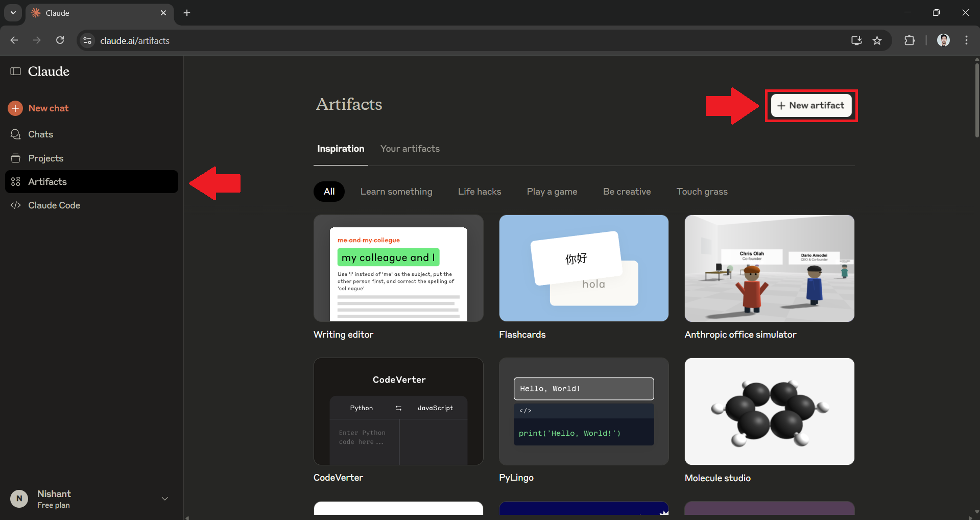The height and width of the screenshot is (520, 980).
Task: Click the Anthropic office simulator title
Action: coord(740,335)
